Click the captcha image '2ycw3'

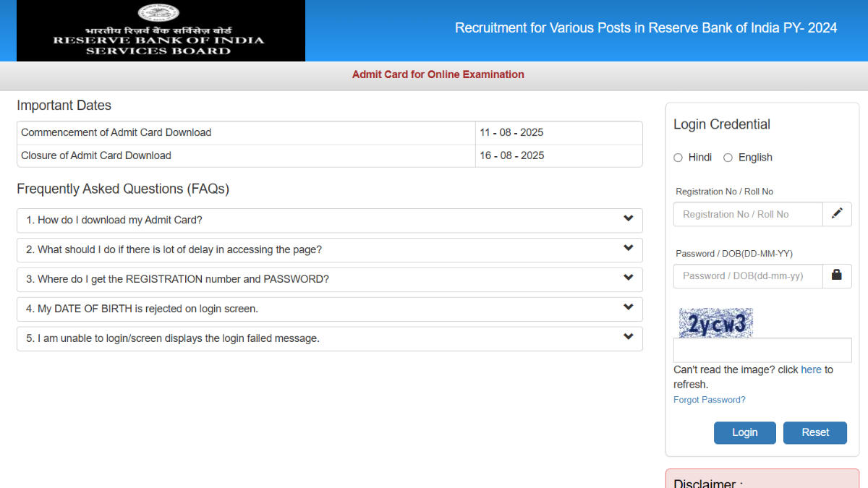[x=716, y=323]
